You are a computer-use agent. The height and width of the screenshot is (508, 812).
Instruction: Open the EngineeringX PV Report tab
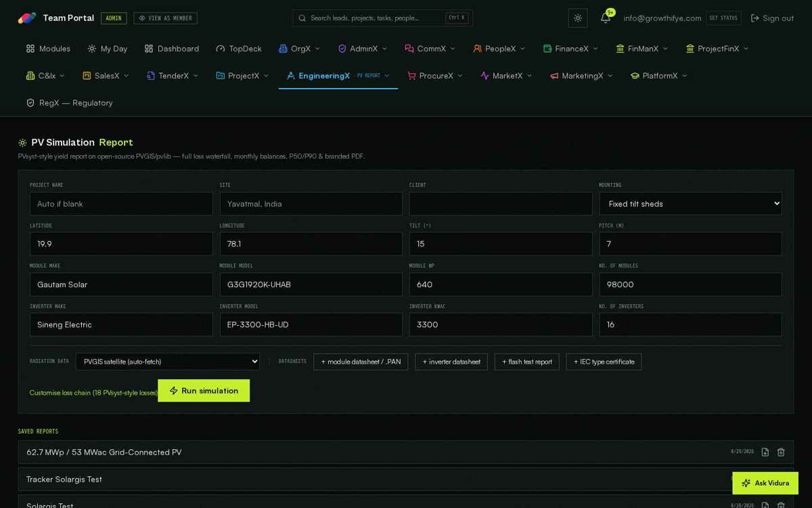(338, 76)
